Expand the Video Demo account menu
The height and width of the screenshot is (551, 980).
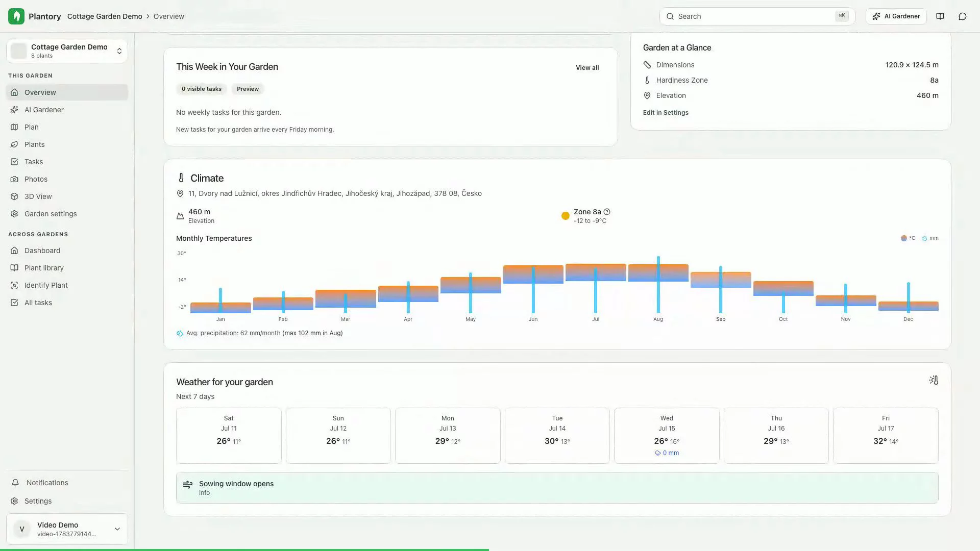[67, 529]
